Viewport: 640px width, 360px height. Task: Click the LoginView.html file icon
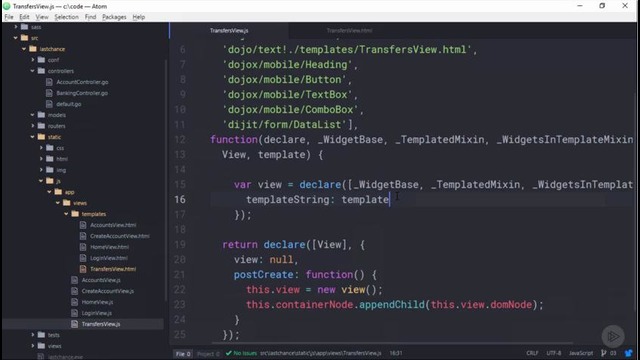(83, 258)
